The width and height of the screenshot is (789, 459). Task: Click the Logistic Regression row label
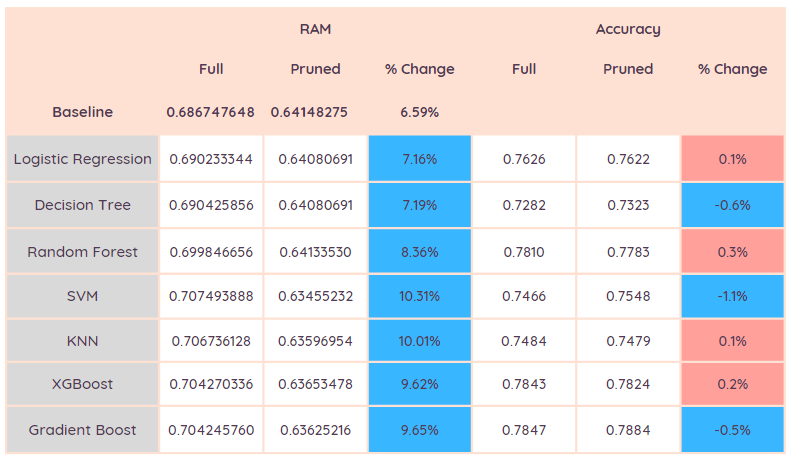[x=82, y=159]
